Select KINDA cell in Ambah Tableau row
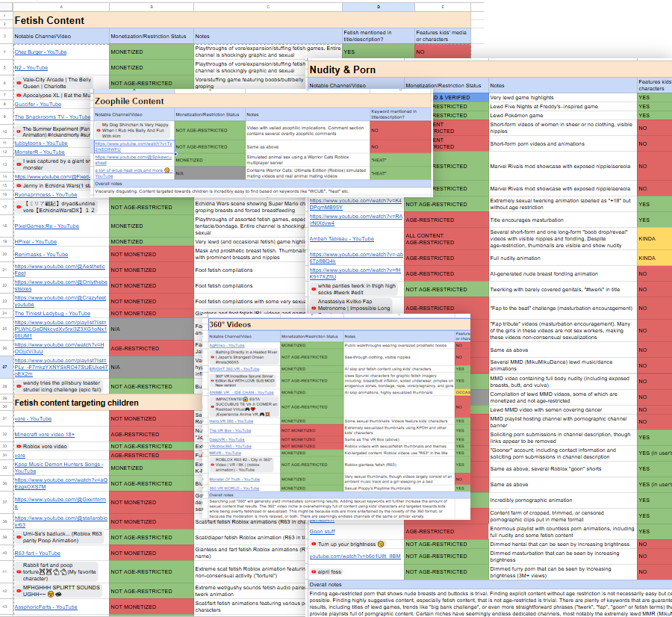 click(654, 239)
